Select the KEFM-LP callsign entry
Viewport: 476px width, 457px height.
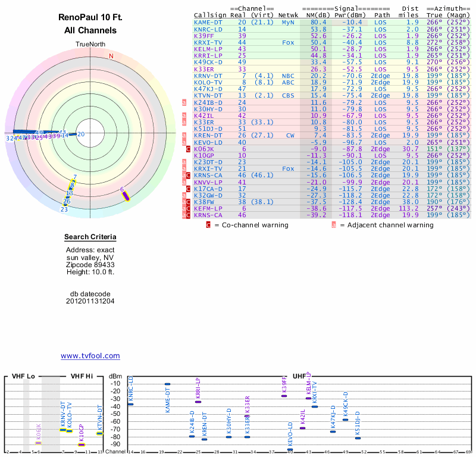208,208
